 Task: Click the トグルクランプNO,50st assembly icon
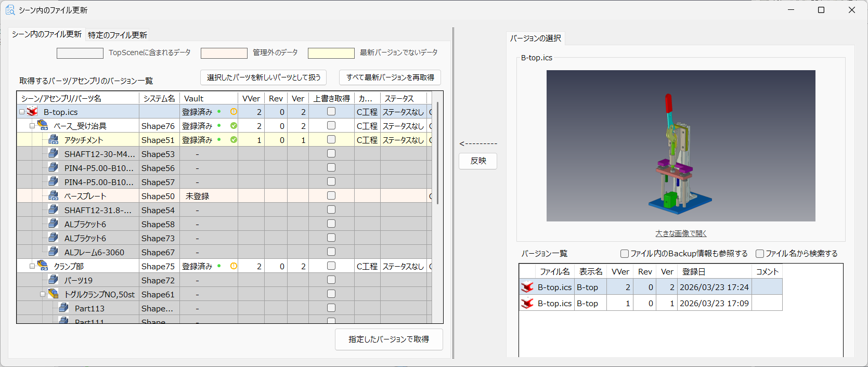point(53,294)
